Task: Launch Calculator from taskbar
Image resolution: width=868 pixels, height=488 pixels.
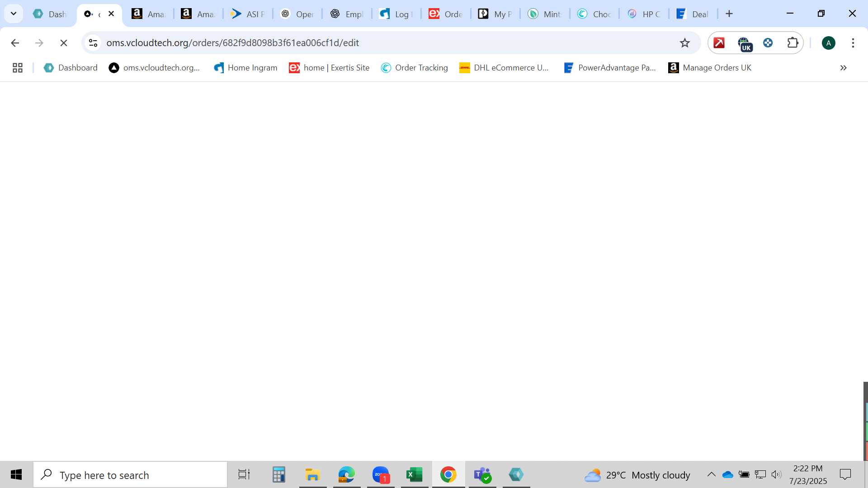Action: coord(279,475)
